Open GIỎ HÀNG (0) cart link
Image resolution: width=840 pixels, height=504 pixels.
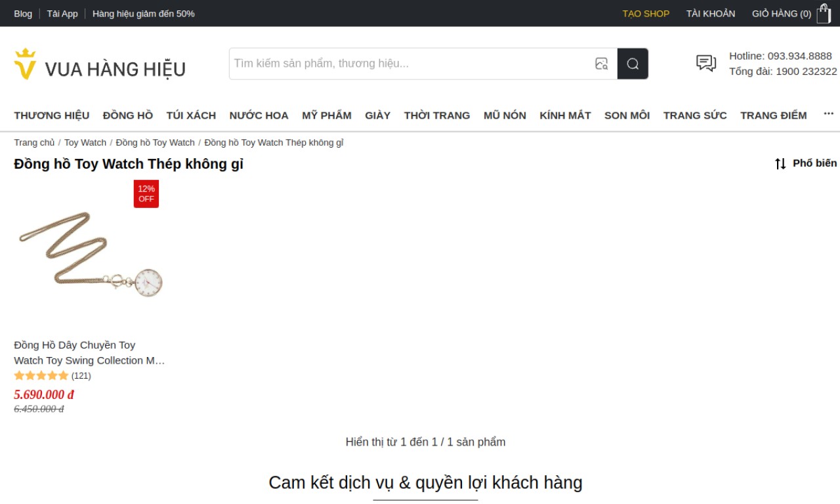point(782,14)
